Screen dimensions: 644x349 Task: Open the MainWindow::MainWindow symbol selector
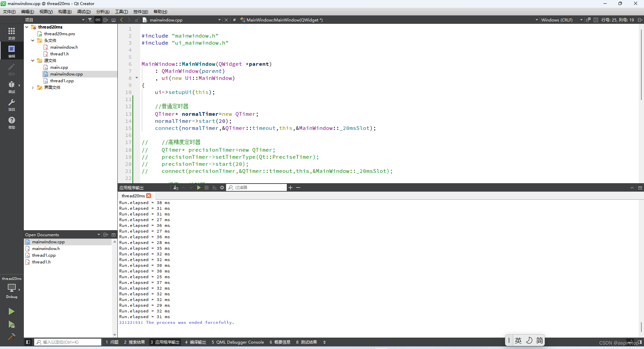(389, 20)
